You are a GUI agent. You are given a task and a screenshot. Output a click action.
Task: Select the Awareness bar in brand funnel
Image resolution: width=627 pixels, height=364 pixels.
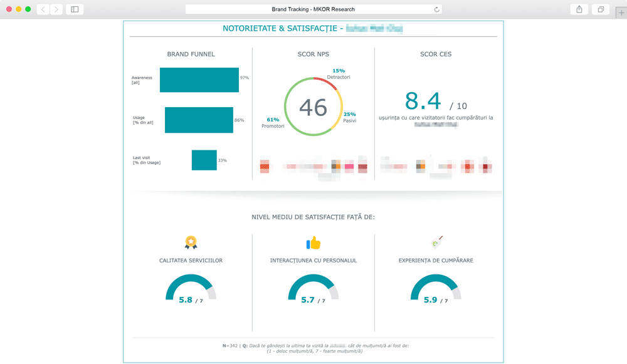click(x=199, y=80)
